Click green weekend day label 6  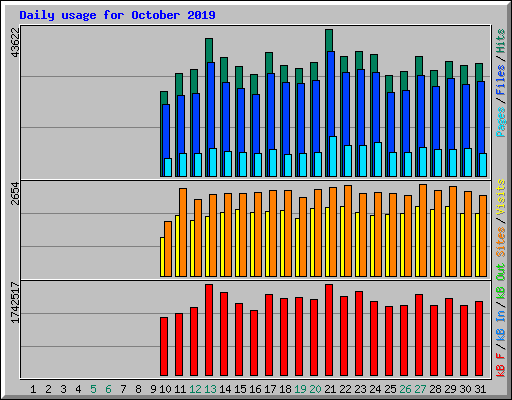click(x=108, y=389)
